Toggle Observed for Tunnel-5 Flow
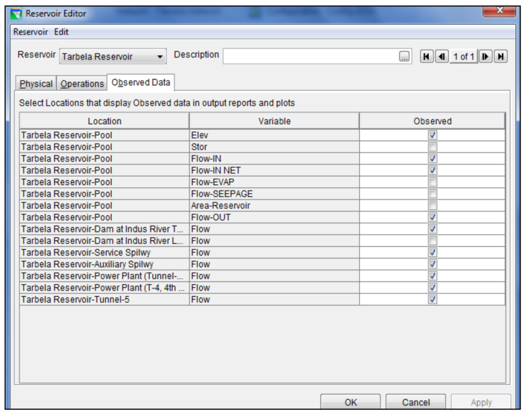The image size is (529, 420). point(432,299)
